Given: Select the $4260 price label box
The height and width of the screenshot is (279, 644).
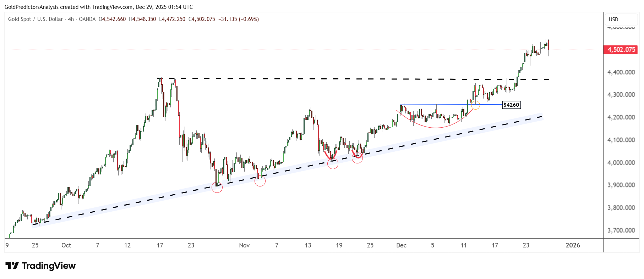Looking at the screenshot, I should point(511,105).
